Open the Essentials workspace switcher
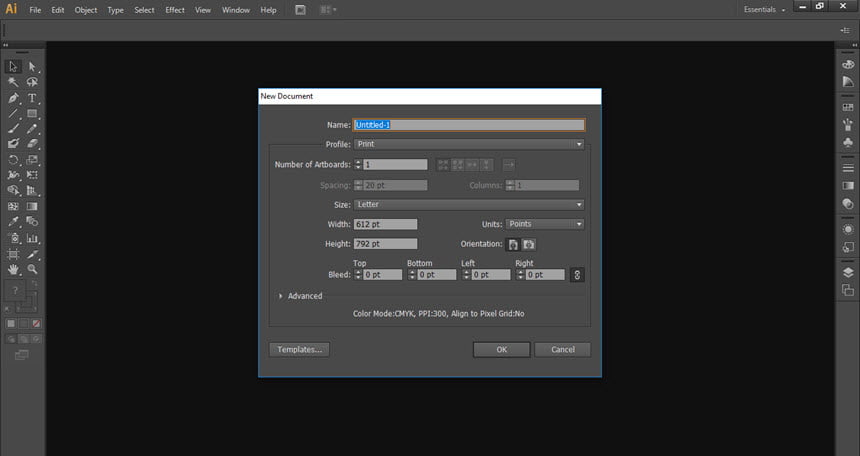 pos(765,10)
